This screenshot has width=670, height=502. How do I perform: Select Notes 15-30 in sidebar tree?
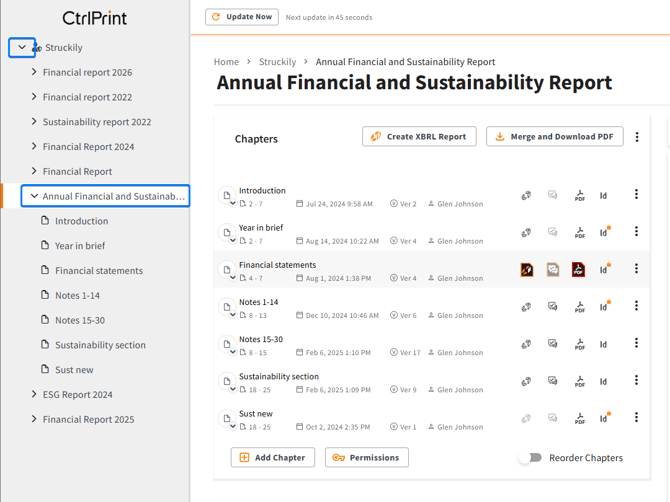80,320
